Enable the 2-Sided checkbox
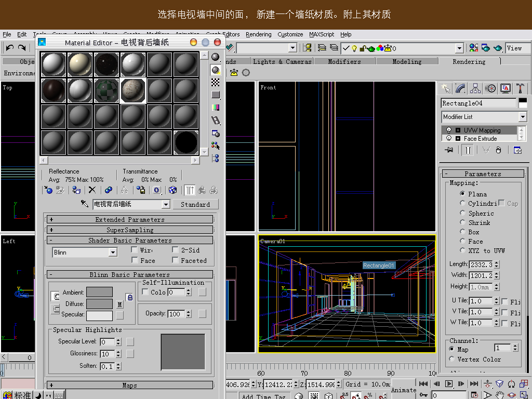532x399 pixels. pos(175,250)
